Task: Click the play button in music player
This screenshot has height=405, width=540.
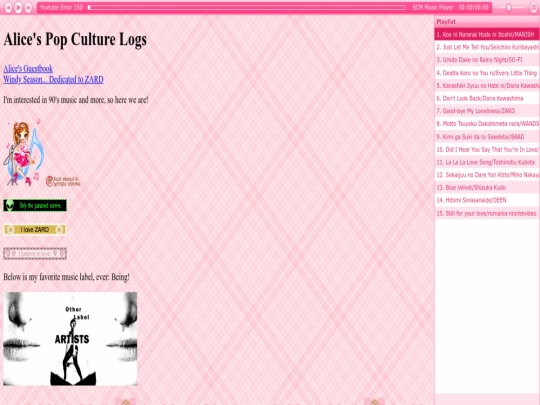Action: point(18,7)
